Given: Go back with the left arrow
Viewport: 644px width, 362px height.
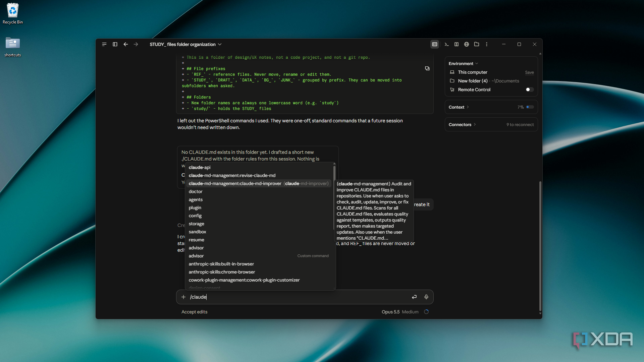Looking at the screenshot, I should pos(126,44).
